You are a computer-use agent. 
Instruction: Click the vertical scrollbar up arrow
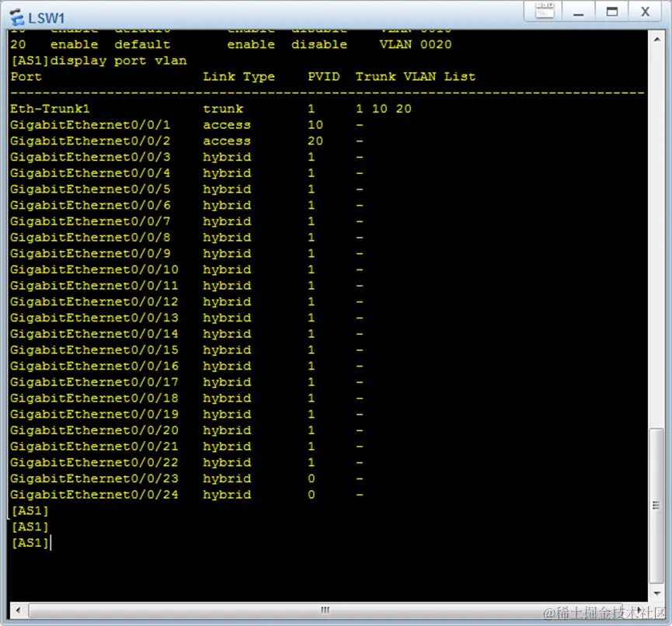[x=656, y=40]
